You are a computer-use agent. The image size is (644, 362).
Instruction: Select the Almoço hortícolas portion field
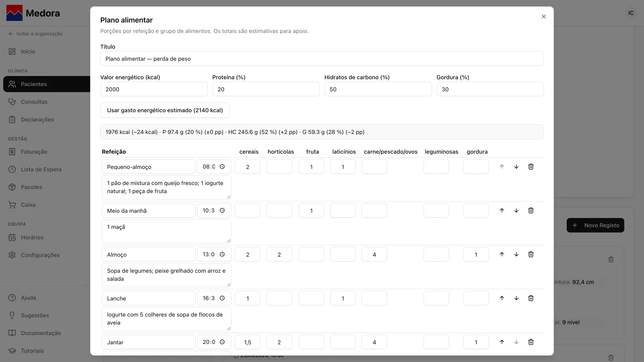pos(279,254)
